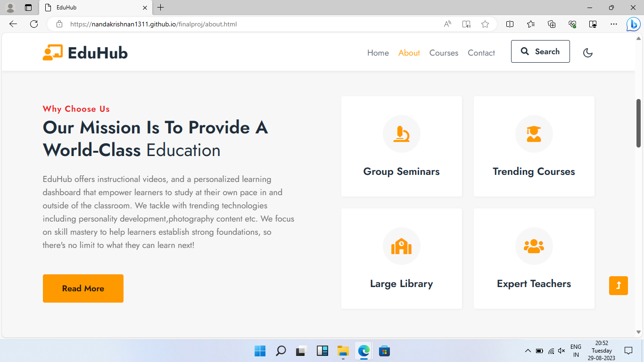Click the Group Seminars podium icon
644x362 pixels.
tap(401, 134)
